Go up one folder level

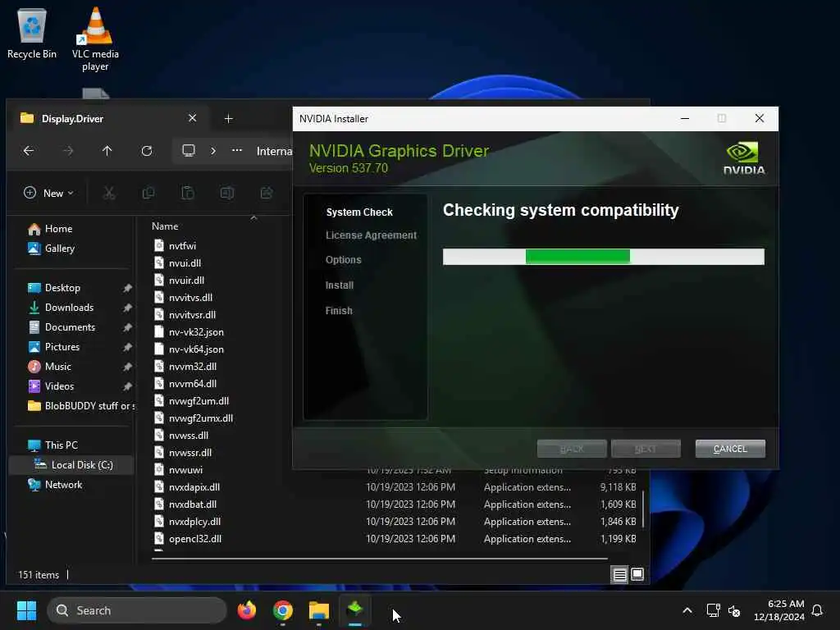(x=107, y=151)
